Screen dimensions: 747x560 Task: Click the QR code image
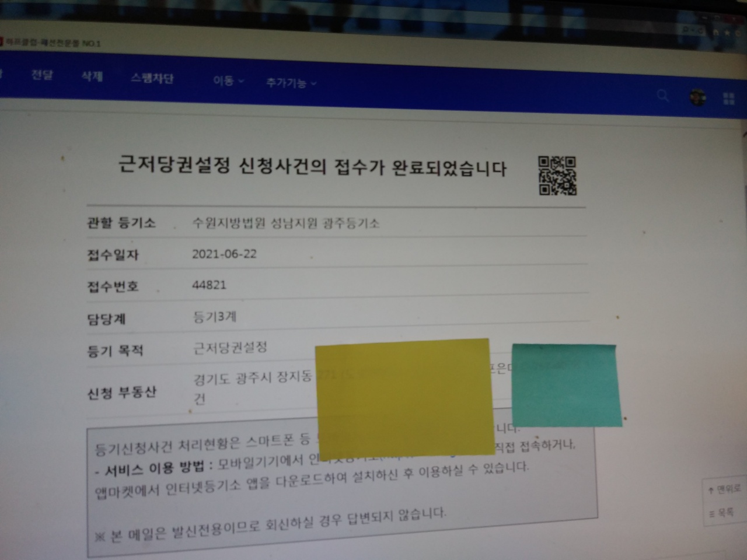tap(557, 175)
